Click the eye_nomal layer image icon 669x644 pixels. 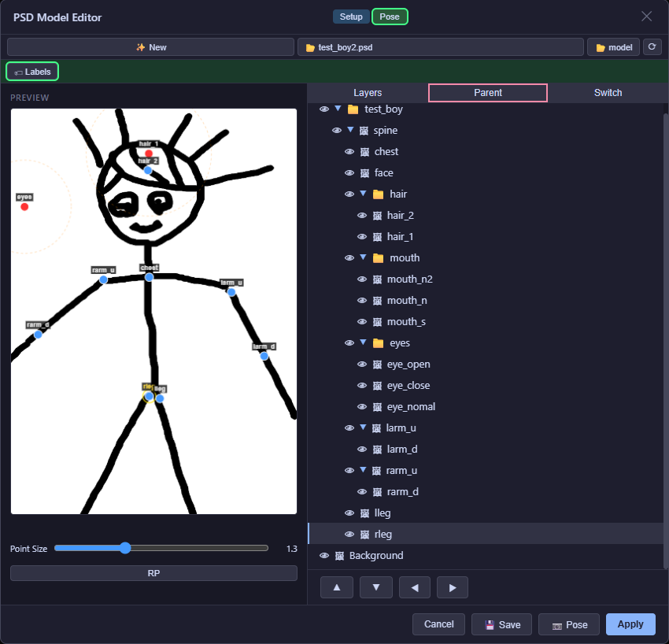click(378, 407)
